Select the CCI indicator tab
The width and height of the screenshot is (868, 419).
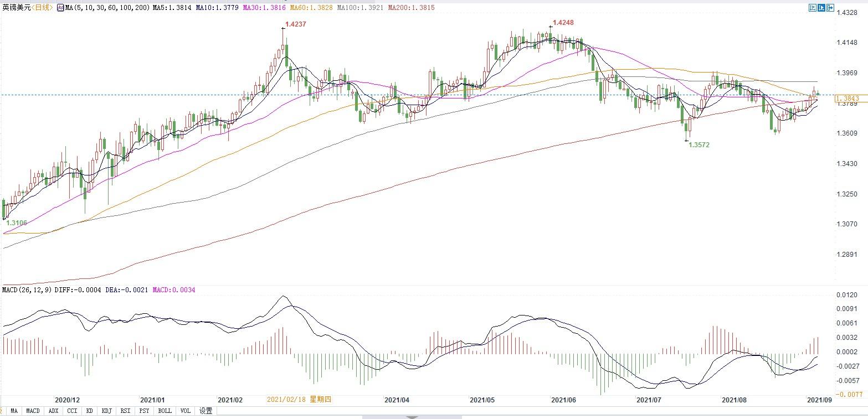[71, 411]
